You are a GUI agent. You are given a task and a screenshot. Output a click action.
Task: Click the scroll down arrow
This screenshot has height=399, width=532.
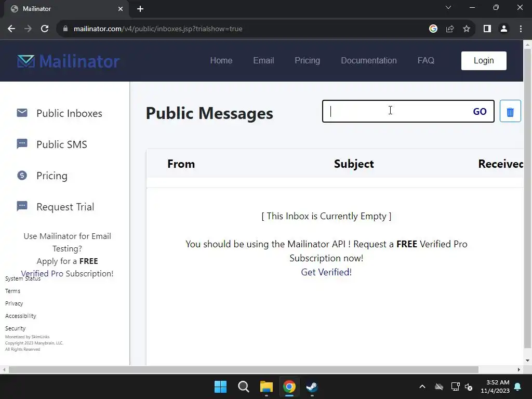[527, 361]
